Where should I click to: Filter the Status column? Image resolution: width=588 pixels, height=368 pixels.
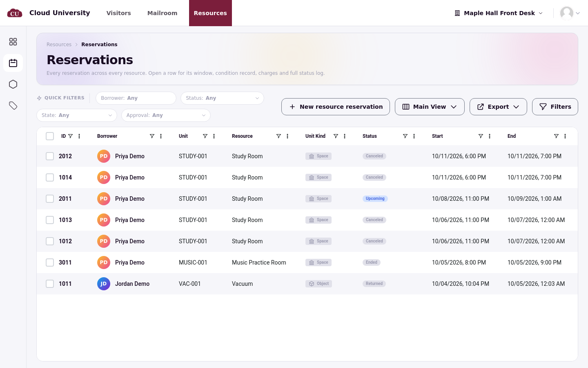tap(405, 136)
